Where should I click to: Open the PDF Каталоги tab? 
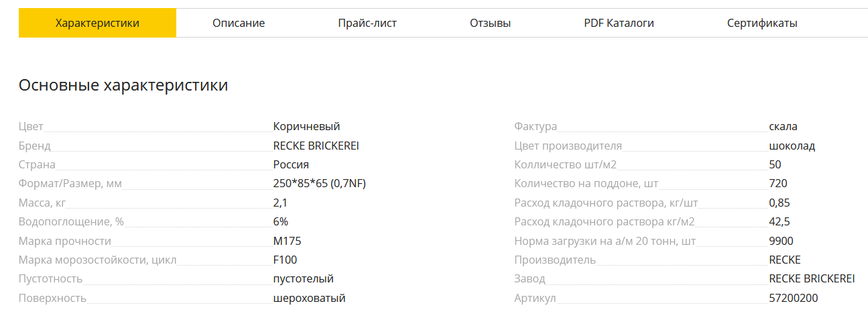tap(619, 23)
